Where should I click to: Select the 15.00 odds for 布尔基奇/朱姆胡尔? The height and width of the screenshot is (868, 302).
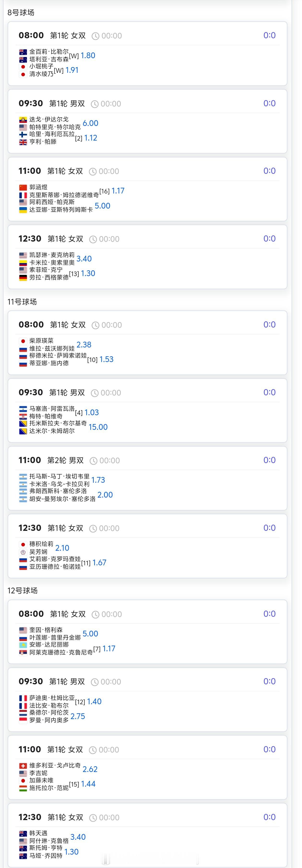click(x=98, y=427)
